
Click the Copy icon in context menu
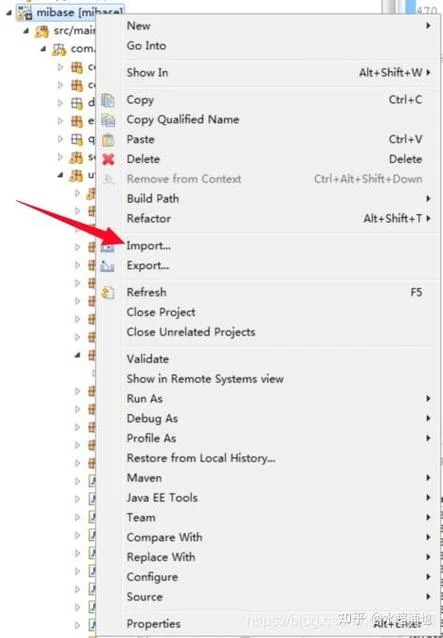108,100
